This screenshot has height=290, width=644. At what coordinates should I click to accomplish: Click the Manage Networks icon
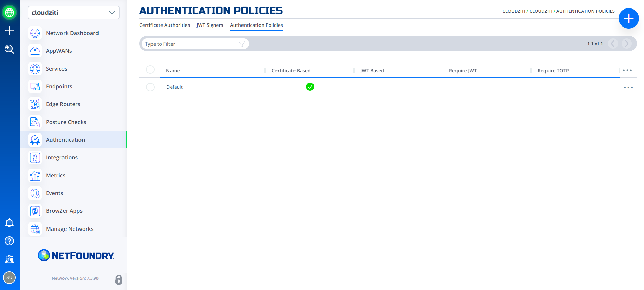tap(35, 229)
